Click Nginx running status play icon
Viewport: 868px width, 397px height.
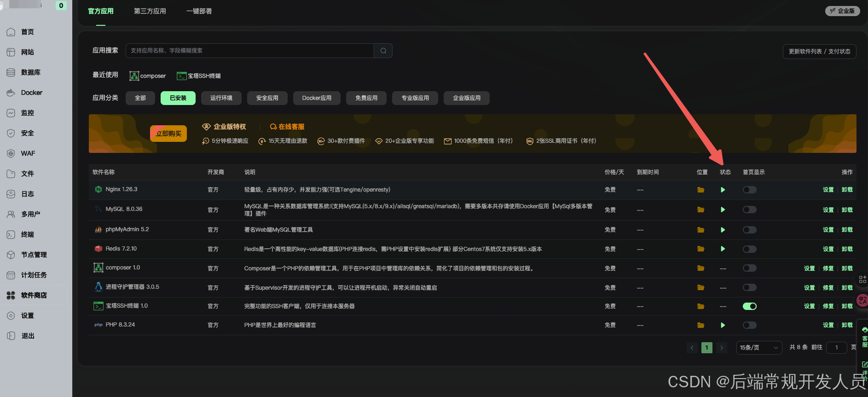723,190
